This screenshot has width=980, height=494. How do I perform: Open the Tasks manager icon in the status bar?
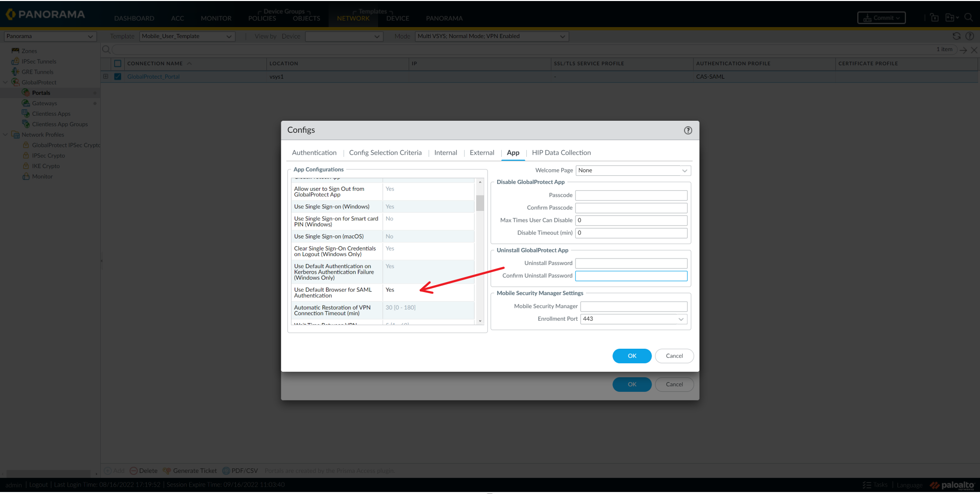867,485
